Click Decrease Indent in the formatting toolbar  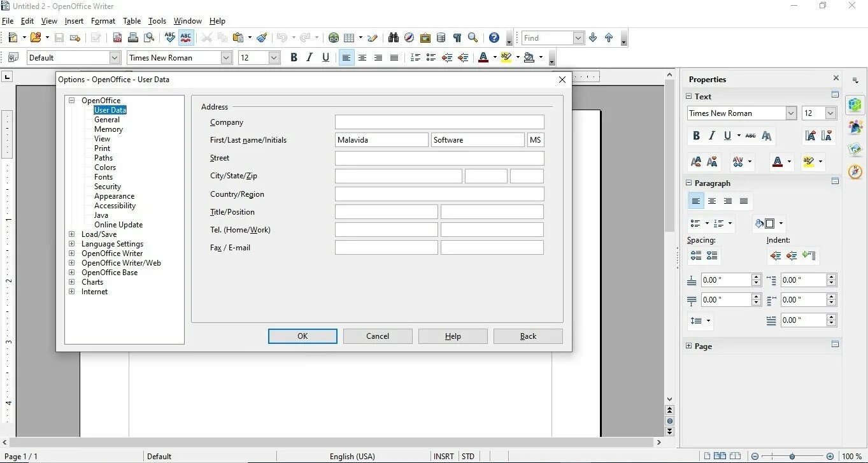[x=448, y=57]
